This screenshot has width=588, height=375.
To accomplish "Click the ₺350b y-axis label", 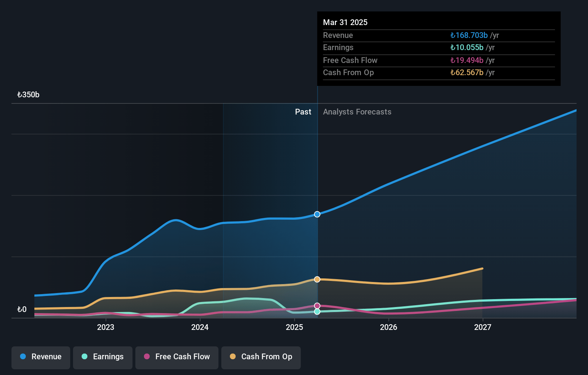I will point(28,95).
